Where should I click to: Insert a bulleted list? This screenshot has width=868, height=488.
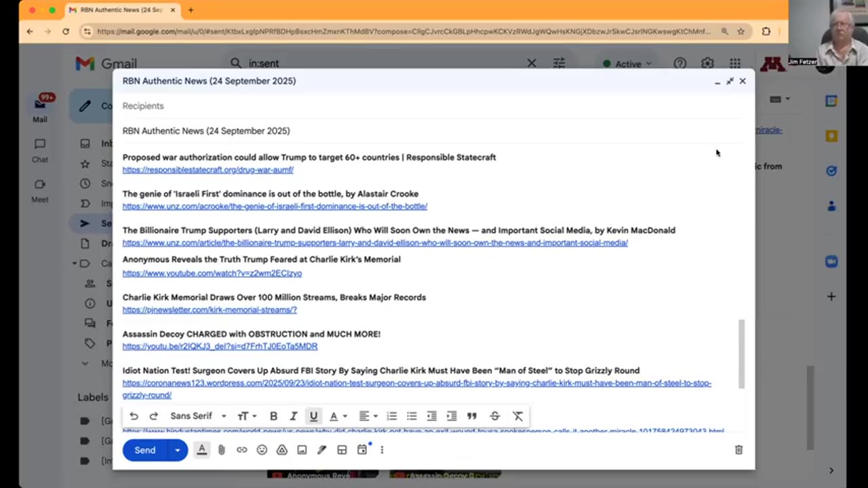412,416
